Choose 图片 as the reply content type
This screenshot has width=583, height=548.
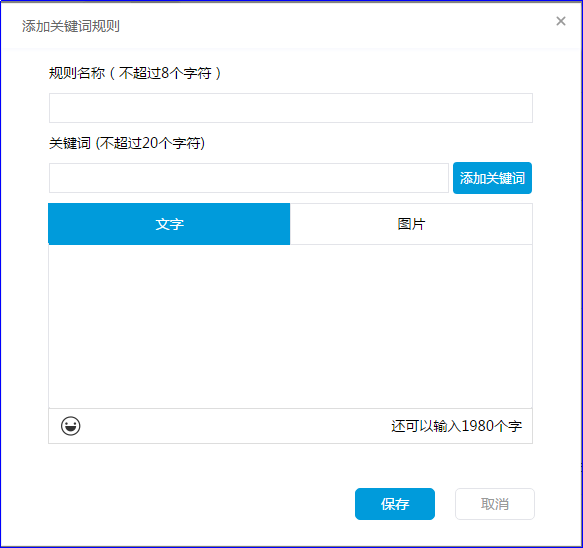pos(411,224)
